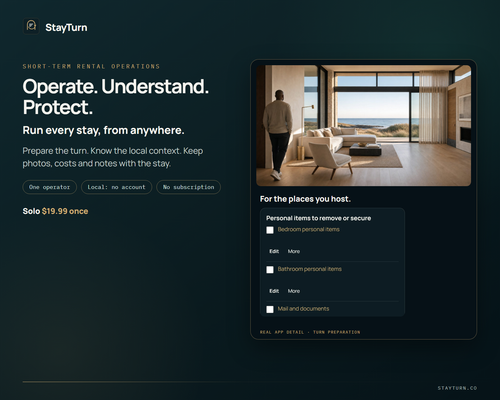Viewport: 500px width, 400px height.
Task: Select the One operator pill
Action: tap(50, 187)
